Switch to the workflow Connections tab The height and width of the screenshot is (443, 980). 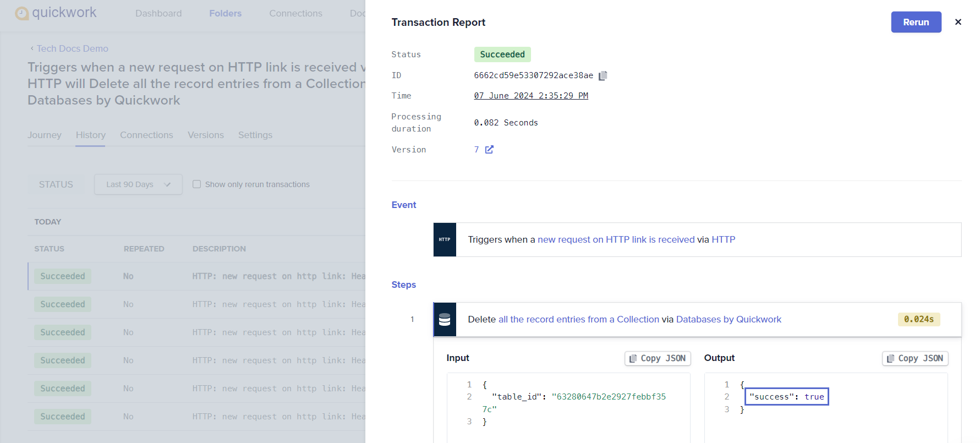pos(146,135)
